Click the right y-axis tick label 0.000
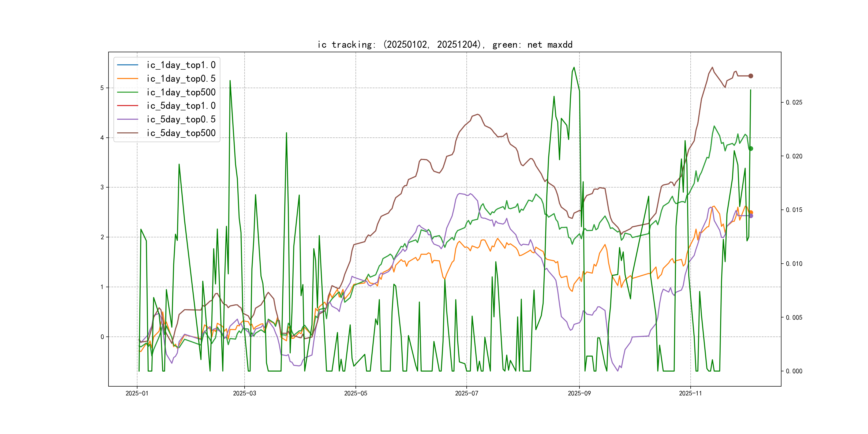 794,371
